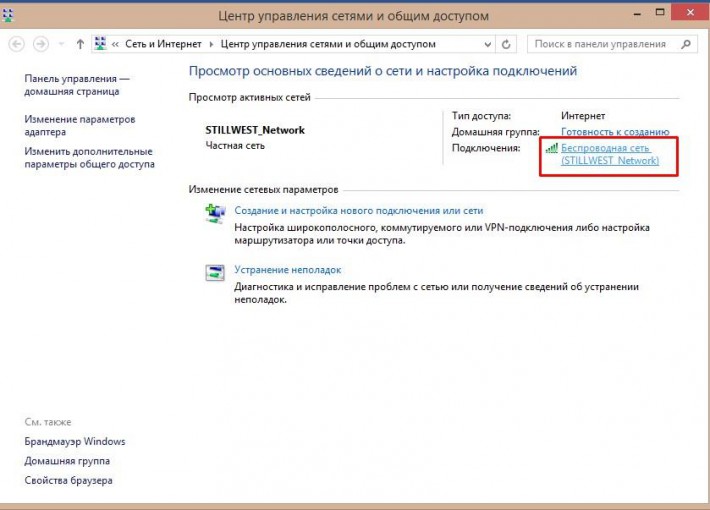Image resolution: width=710 pixels, height=510 pixels.
Task: Open address bar history dropdown
Action: [x=488, y=44]
